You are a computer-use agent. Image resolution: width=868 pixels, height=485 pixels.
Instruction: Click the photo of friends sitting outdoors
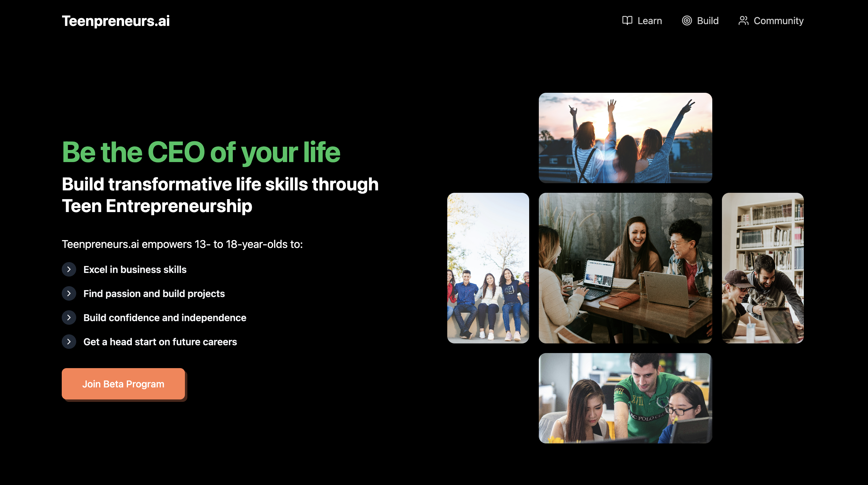pyautogui.click(x=488, y=268)
